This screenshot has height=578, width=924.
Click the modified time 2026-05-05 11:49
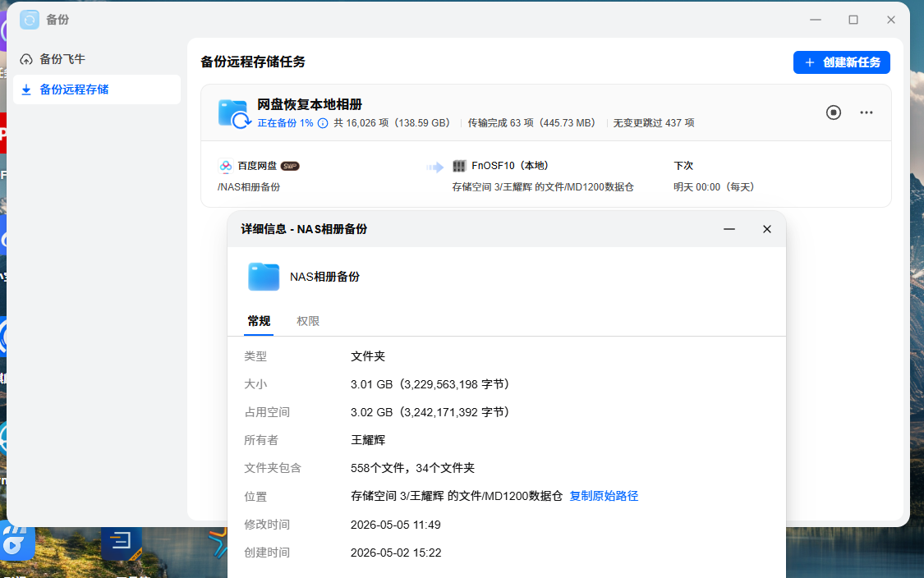pos(395,525)
